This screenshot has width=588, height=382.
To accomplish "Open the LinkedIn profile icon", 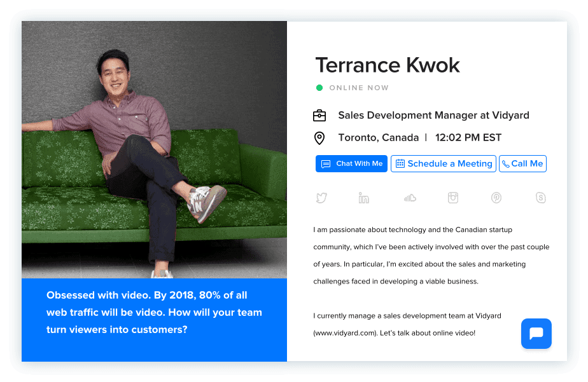I will coord(364,198).
